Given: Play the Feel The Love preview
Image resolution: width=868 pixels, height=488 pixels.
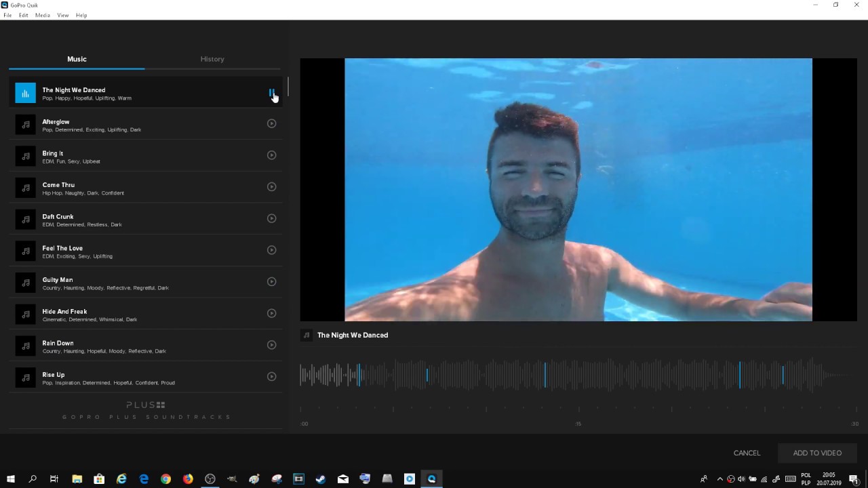Looking at the screenshot, I should tap(271, 250).
